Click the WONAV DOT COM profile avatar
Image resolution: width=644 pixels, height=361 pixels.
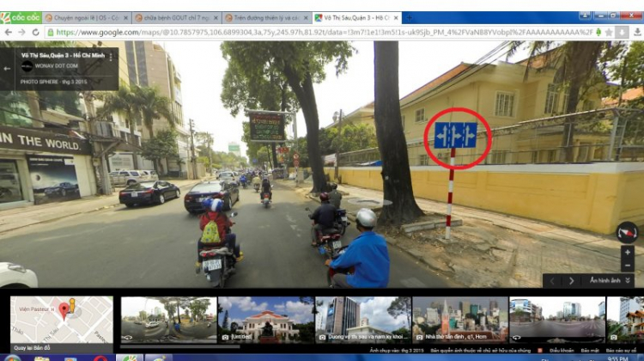click(x=27, y=66)
